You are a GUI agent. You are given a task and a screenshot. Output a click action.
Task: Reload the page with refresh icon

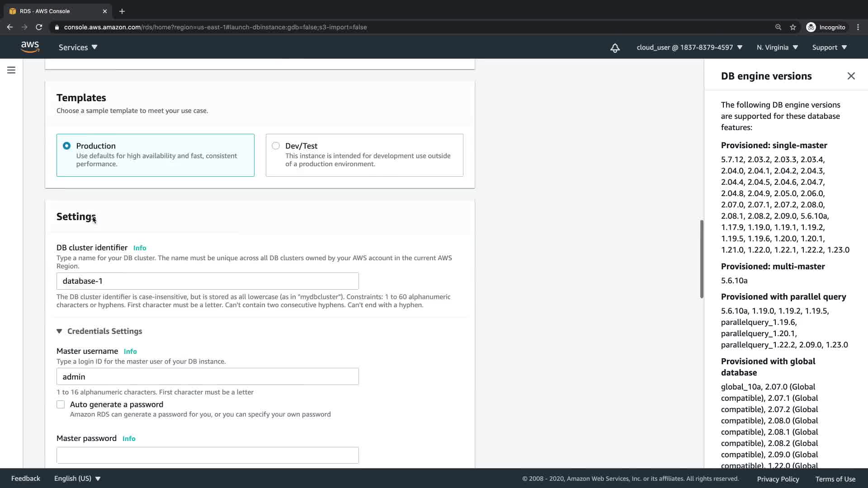(x=39, y=27)
